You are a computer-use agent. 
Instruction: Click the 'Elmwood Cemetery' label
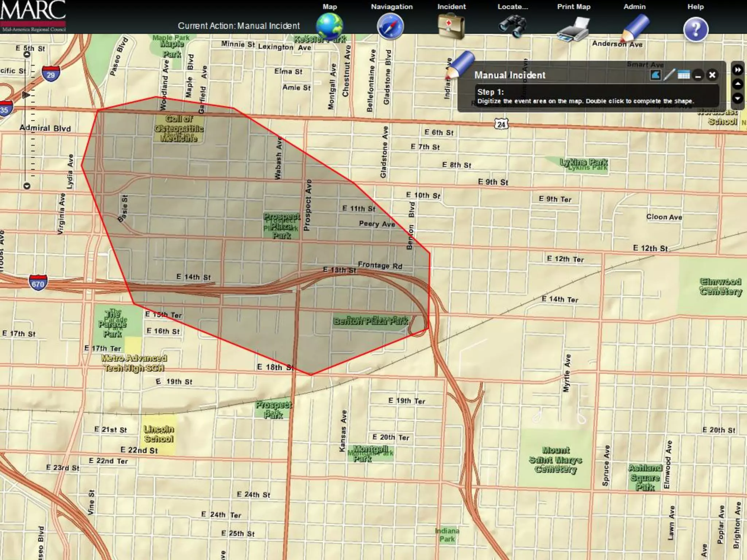click(721, 287)
